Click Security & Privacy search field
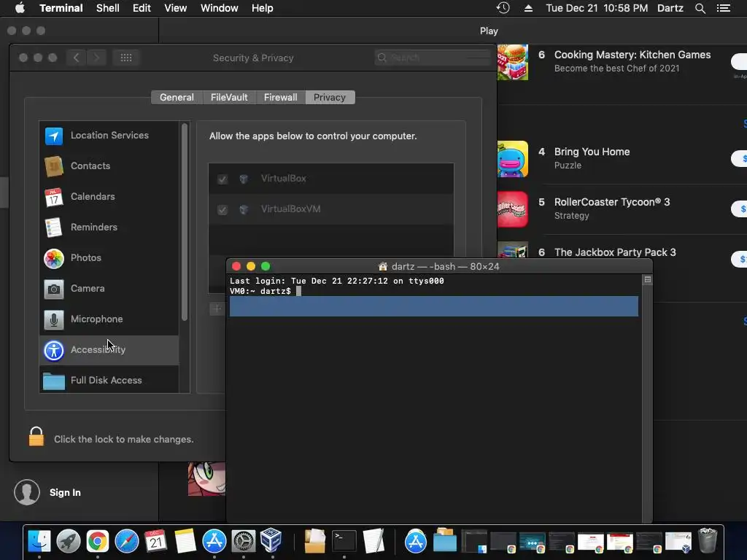This screenshot has width=747, height=560. pyautogui.click(x=433, y=58)
